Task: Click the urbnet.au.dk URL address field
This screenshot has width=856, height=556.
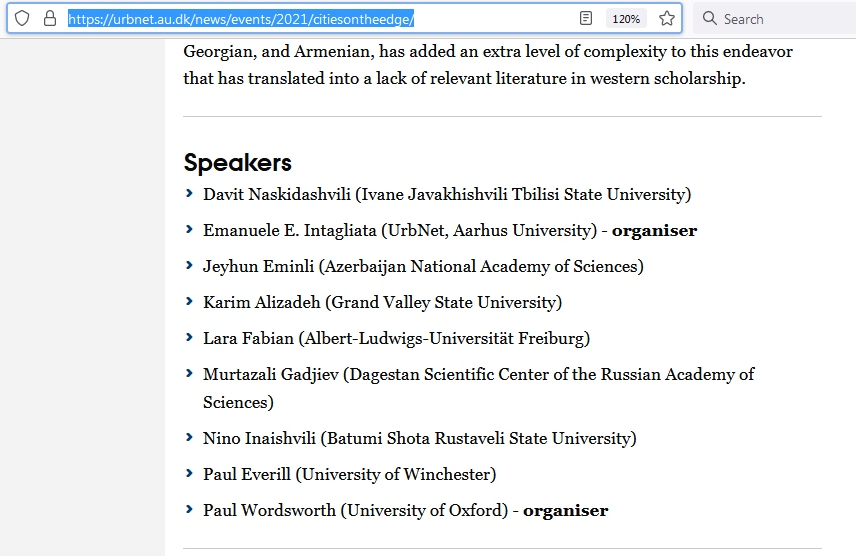Action: pyautogui.click(x=300, y=19)
